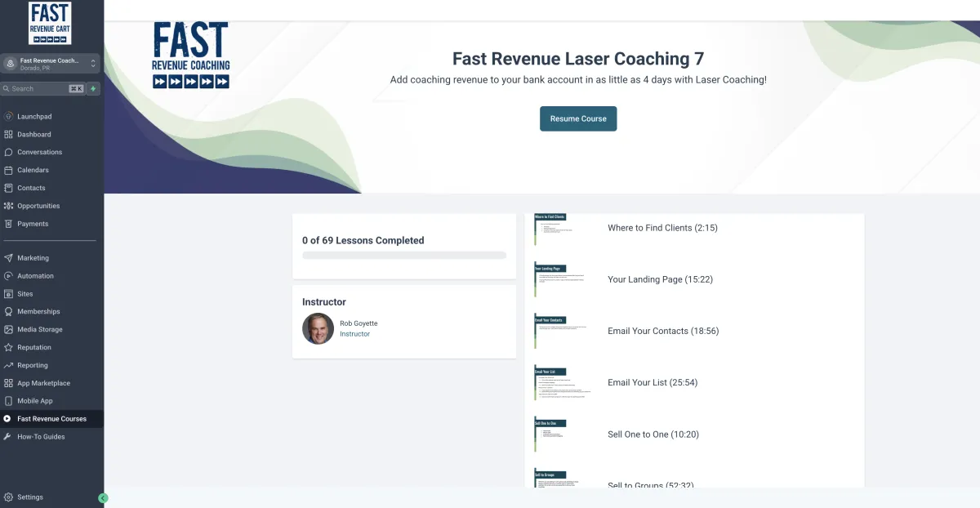
Task: Click the Fast Revenue Coaching banner logo
Action: click(x=191, y=55)
